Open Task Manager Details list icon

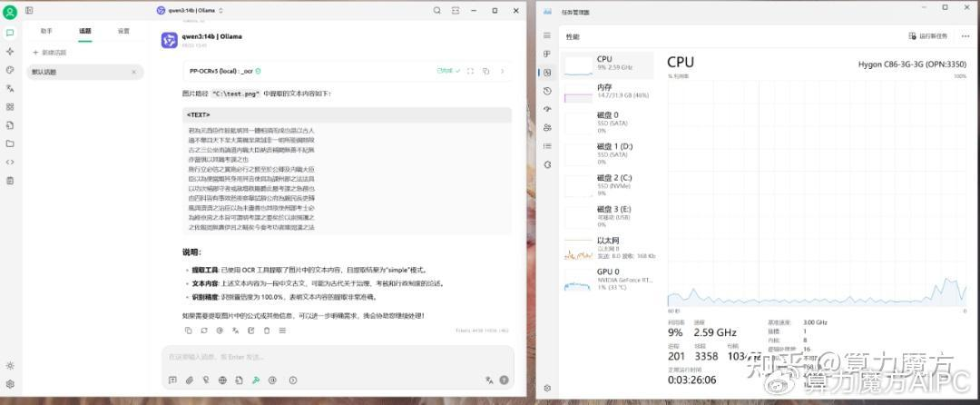547,146
